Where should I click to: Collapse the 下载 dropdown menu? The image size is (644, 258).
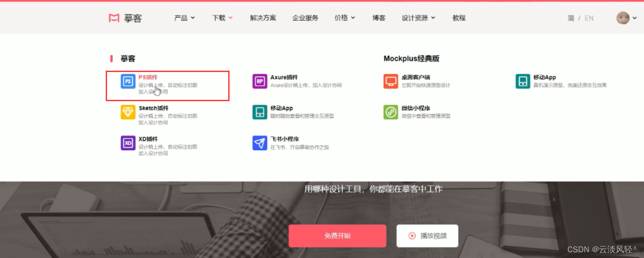tap(222, 18)
